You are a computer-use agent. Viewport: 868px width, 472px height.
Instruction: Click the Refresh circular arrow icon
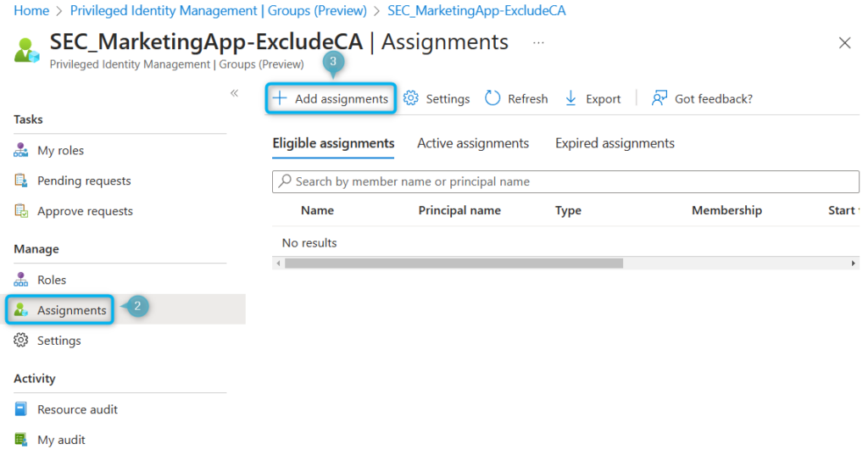point(492,98)
